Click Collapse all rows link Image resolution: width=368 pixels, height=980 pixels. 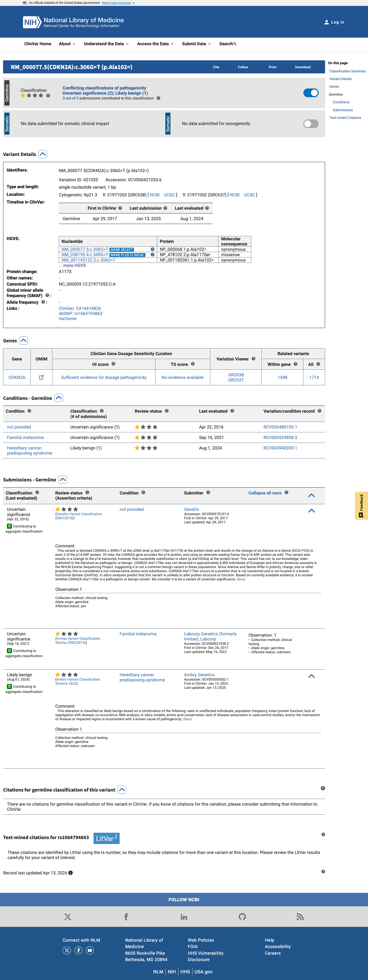[x=264, y=493]
